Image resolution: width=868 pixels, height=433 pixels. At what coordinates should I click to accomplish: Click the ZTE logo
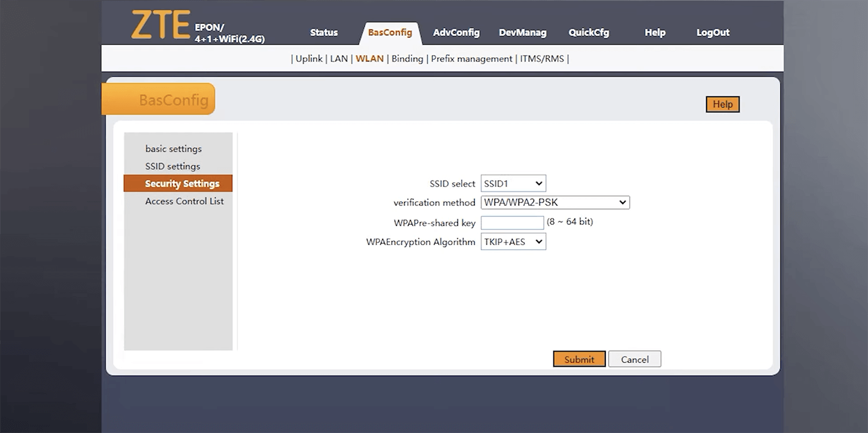pyautogui.click(x=160, y=25)
